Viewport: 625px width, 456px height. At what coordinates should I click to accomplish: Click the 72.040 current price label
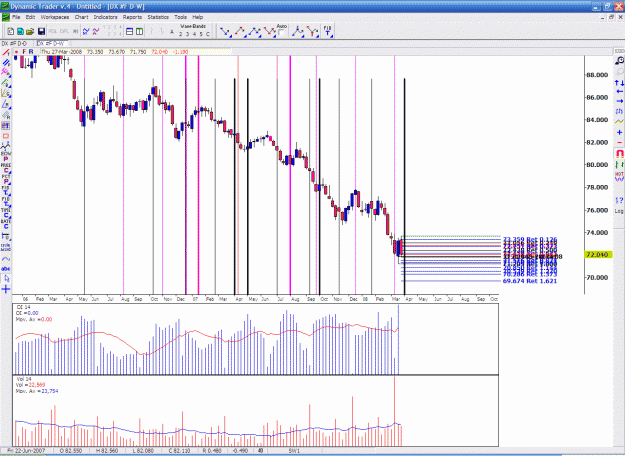[597, 255]
